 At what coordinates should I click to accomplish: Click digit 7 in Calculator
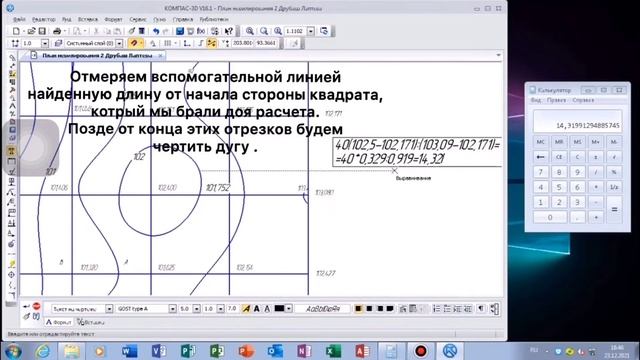541,172
